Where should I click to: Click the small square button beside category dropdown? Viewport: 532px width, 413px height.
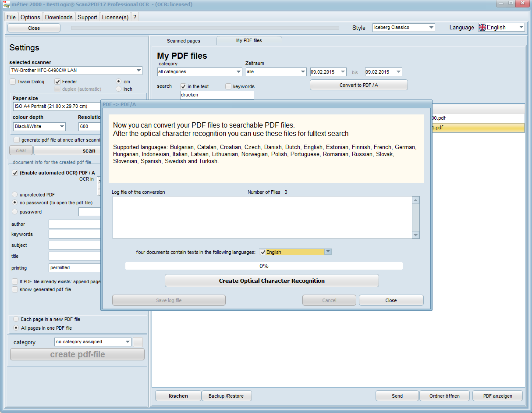(138, 342)
